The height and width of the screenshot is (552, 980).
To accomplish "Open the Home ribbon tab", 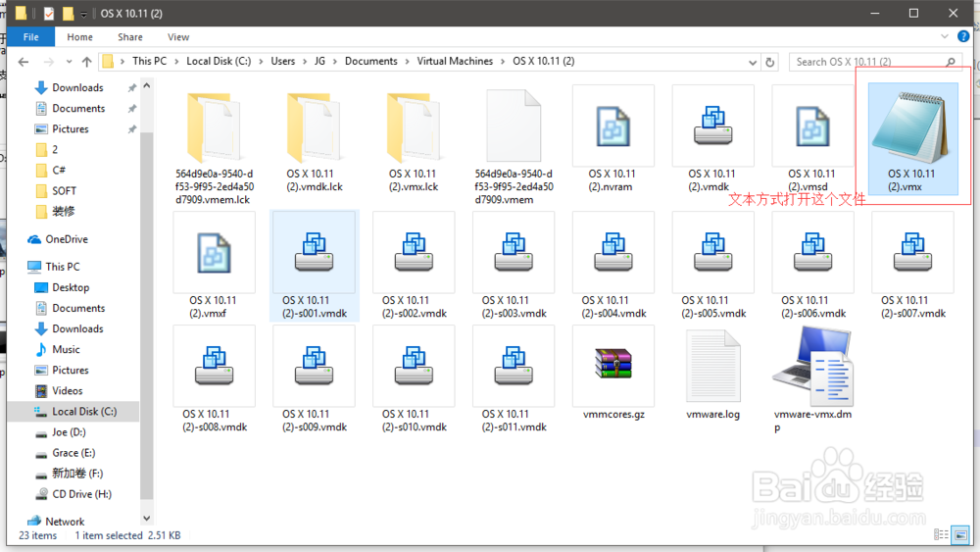I will (x=80, y=37).
